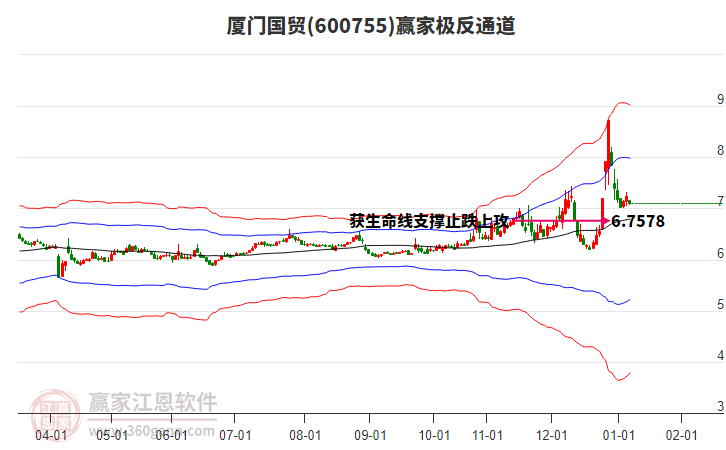Click the price axis value 4
Viewport: 726px width, 450px height.
point(720,355)
